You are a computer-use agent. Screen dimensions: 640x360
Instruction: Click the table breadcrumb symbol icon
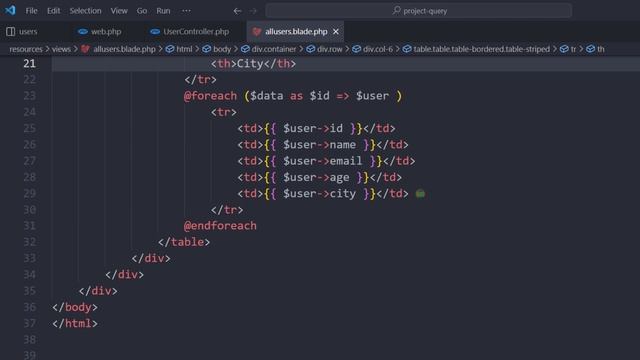coord(407,49)
